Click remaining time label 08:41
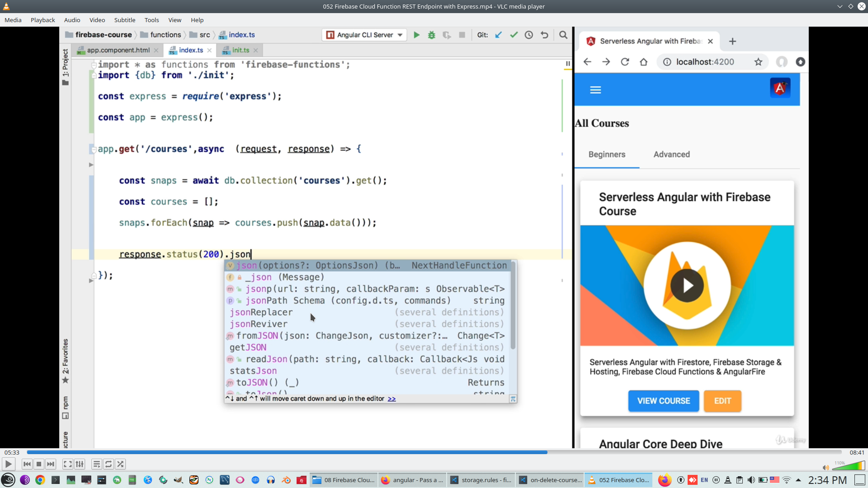The width and height of the screenshot is (868, 488). (x=857, y=452)
